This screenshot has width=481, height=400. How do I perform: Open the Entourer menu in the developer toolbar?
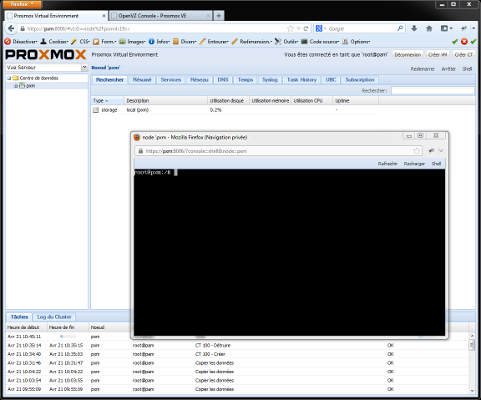tap(214, 42)
